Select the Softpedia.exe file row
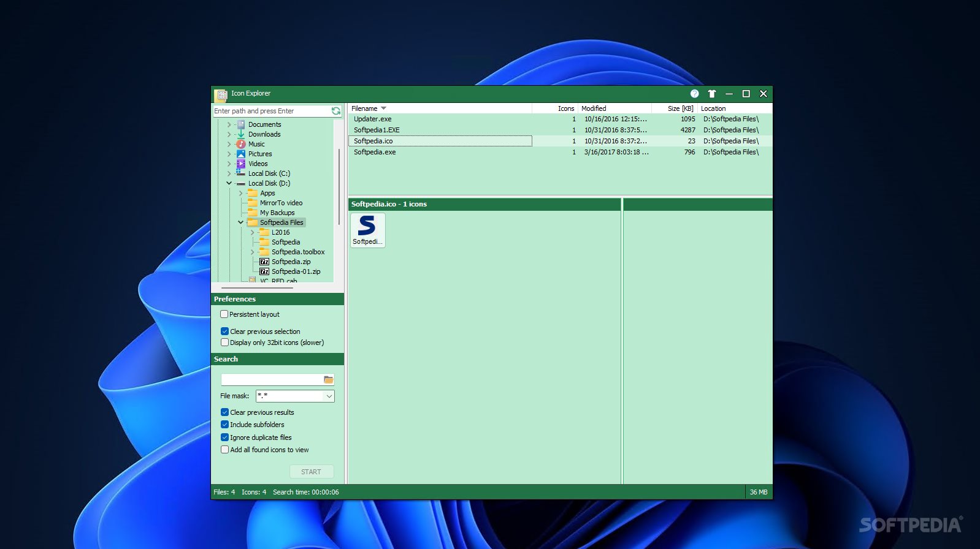This screenshot has width=980, height=549. click(560, 153)
